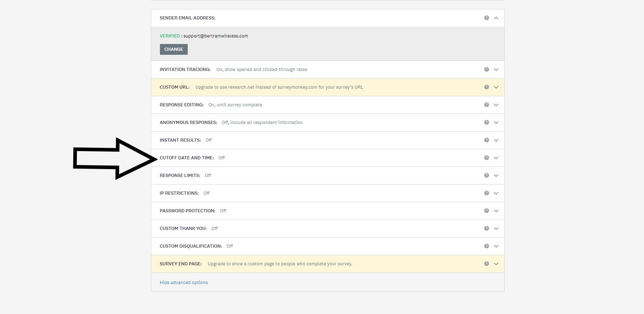Open the Custom Disqualification row label

[x=191, y=246]
